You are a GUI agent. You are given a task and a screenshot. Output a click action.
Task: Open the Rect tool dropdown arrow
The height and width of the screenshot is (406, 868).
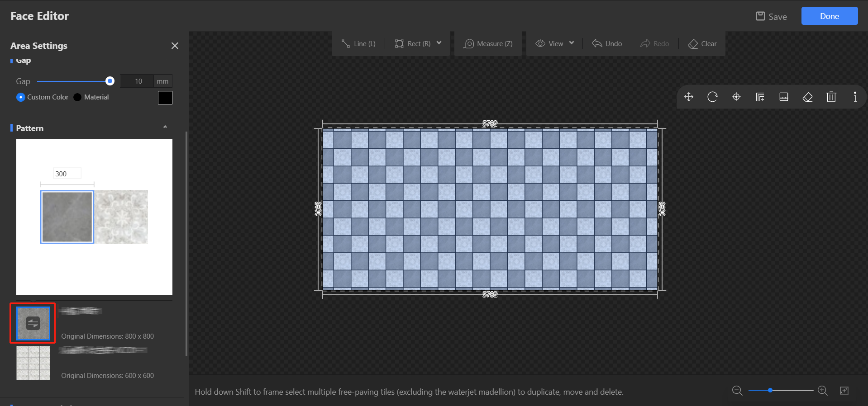coord(439,43)
